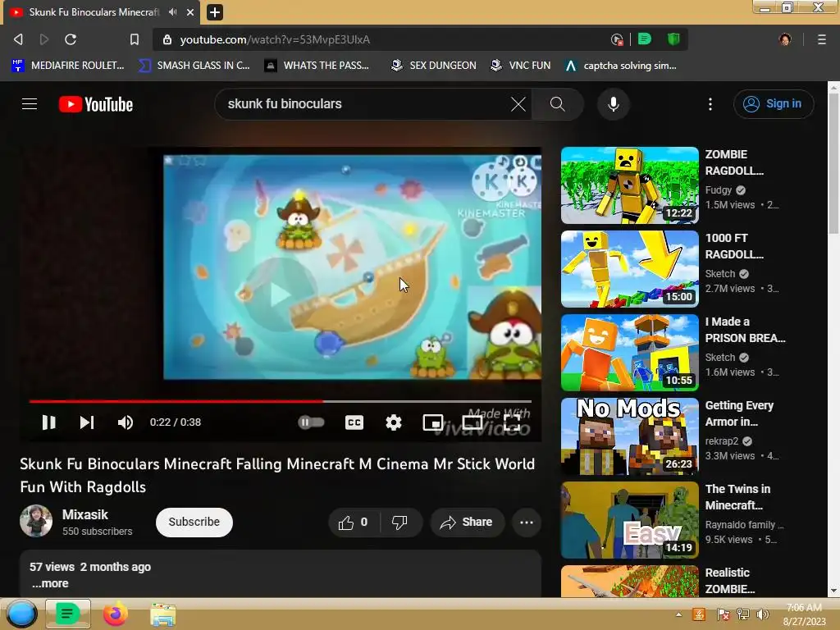Show hidden system tray icons
Screen dimensions: 840x630
coord(678,614)
